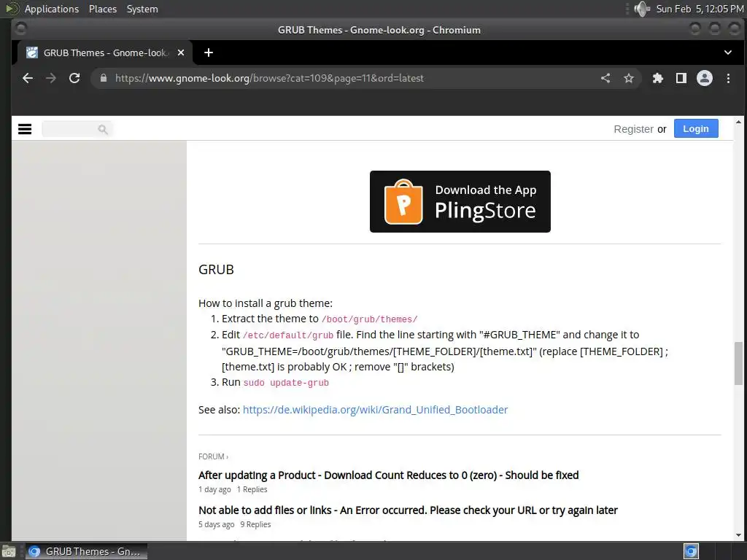Click the window menu button in title bar
747x560 pixels.
[20, 29]
